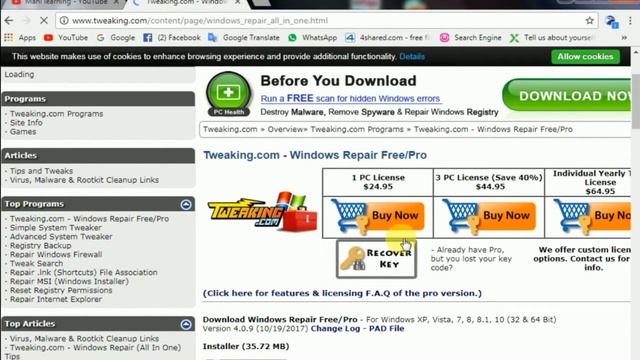
Task: Open the PAD File link
Action: click(387, 329)
